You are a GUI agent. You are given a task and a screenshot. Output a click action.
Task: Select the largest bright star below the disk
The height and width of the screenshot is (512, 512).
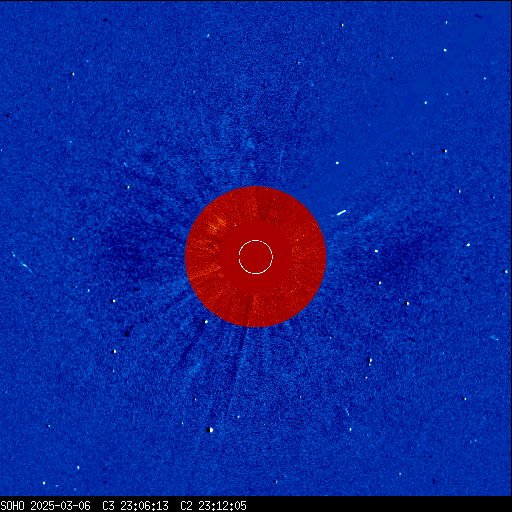(x=210, y=430)
